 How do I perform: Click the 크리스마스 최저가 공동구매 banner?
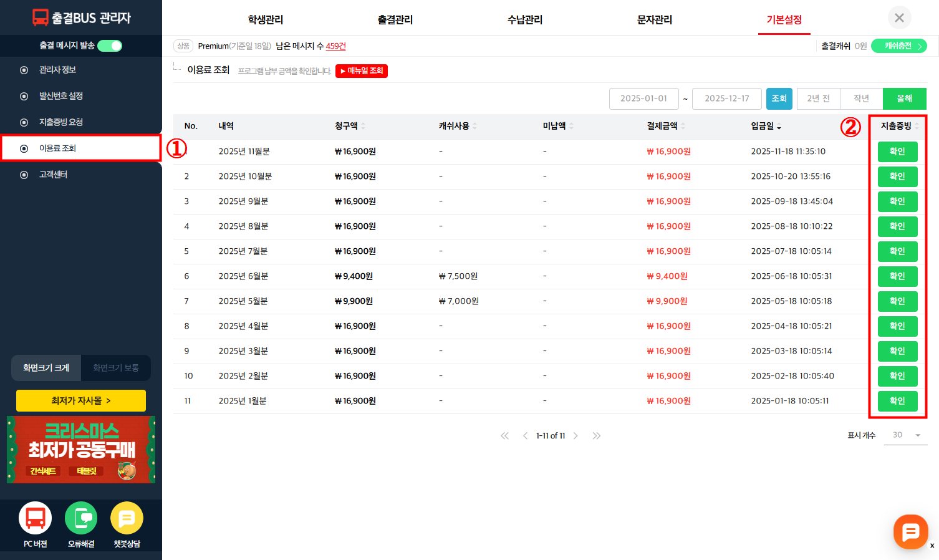pyautogui.click(x=81, y=450)
